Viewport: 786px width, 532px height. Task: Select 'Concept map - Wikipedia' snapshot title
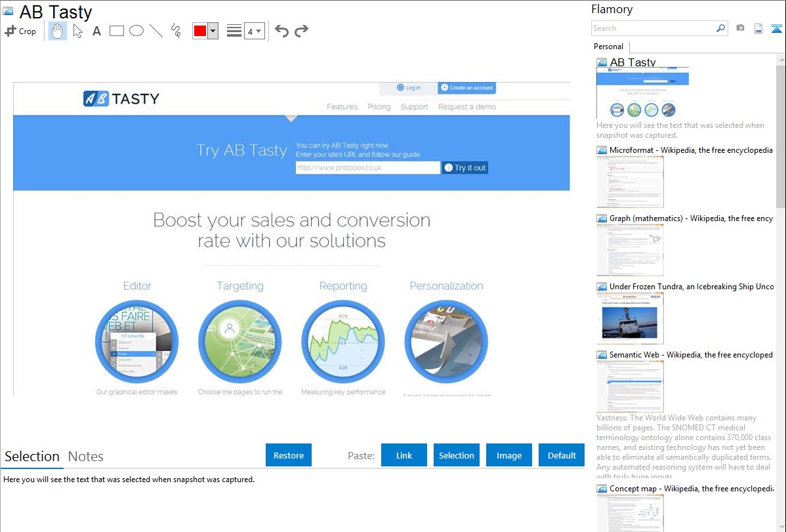pyautogui.click(x=691, y=488)
